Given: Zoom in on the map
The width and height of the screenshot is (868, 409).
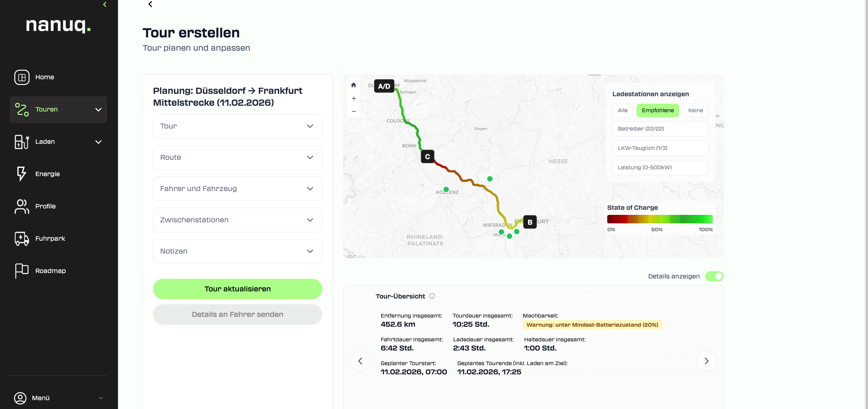Looking at the screenshot, I should pos(354,99).
